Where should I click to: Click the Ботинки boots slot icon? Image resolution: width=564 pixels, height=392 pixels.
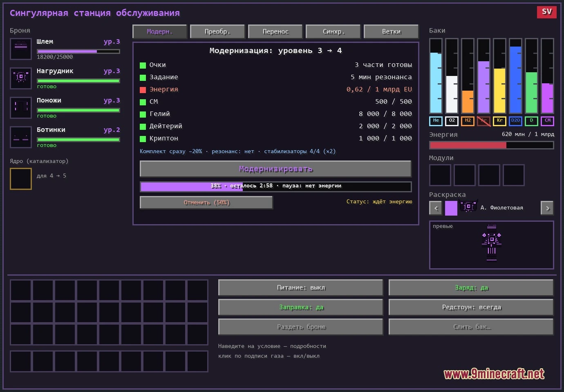21,137
